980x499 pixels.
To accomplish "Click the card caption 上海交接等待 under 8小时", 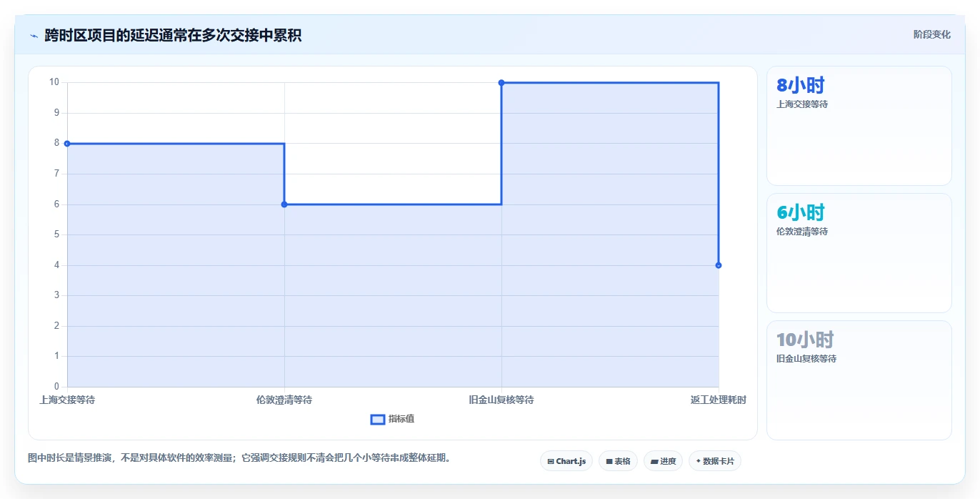I will point(802,104).
